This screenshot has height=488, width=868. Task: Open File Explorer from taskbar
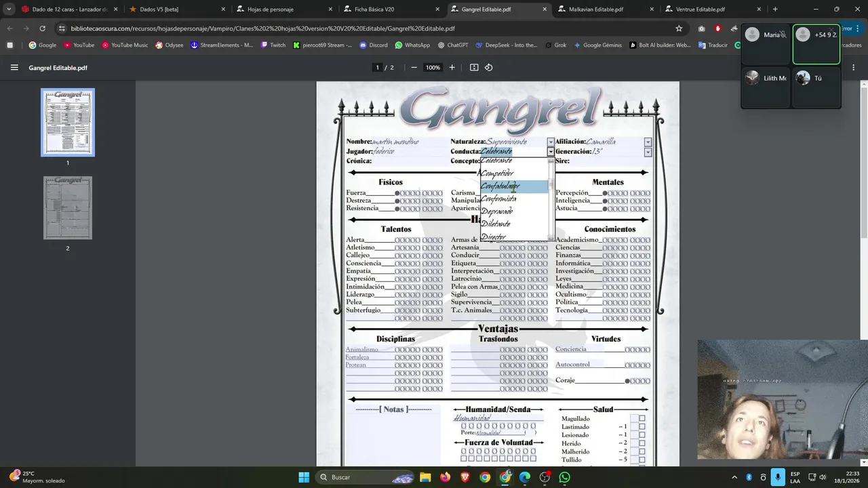425,477
